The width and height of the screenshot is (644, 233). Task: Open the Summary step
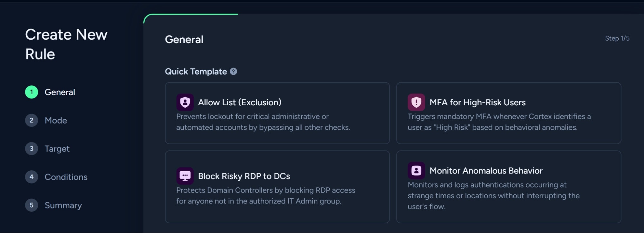coord(63,205)
